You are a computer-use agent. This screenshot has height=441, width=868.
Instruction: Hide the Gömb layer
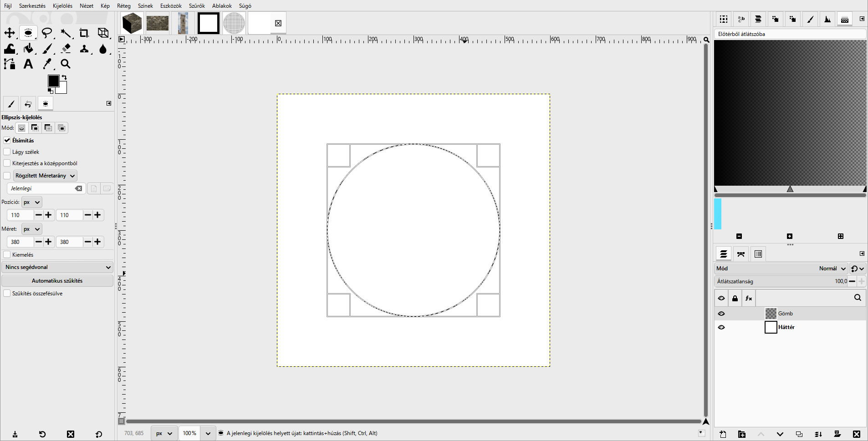(x=721, y=314)
